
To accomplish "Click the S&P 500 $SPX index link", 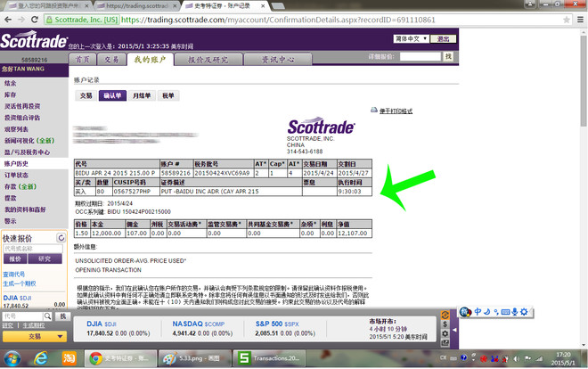I will click(277, 324).
